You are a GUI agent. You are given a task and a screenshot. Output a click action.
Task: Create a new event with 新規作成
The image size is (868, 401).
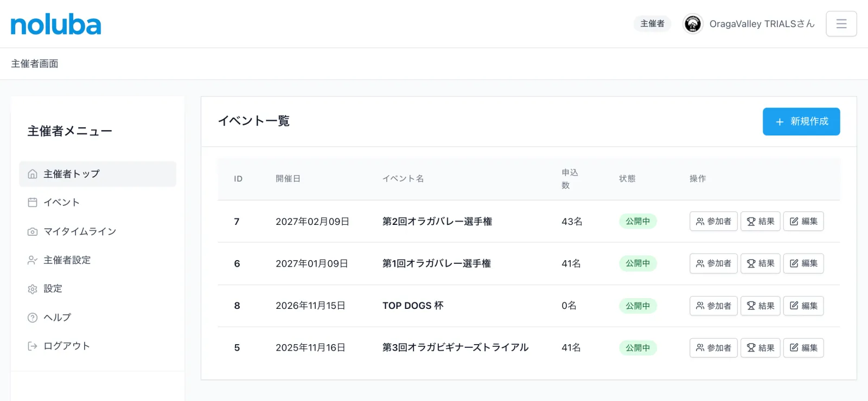click(x=801, y=121)
